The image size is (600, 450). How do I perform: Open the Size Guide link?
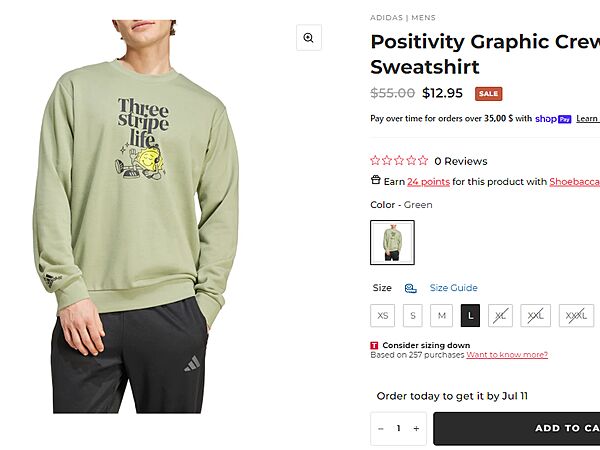[x=454, y=288]
